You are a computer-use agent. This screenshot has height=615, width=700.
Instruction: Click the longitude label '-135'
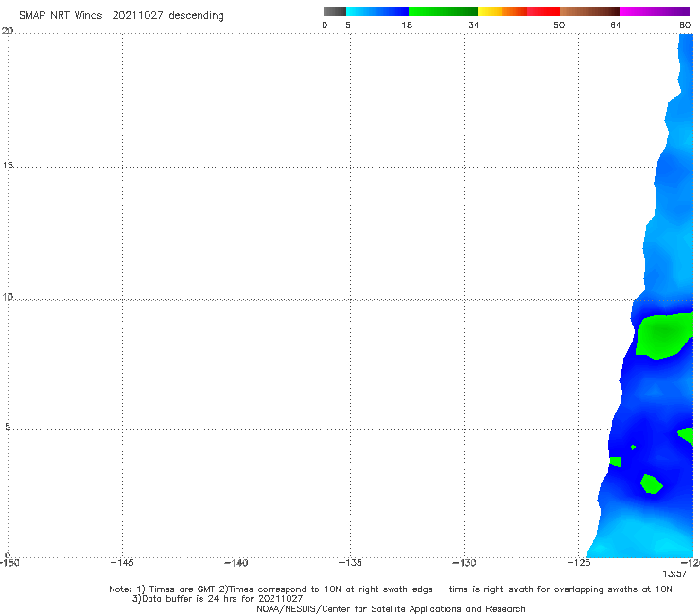click(x=350, y=563)
